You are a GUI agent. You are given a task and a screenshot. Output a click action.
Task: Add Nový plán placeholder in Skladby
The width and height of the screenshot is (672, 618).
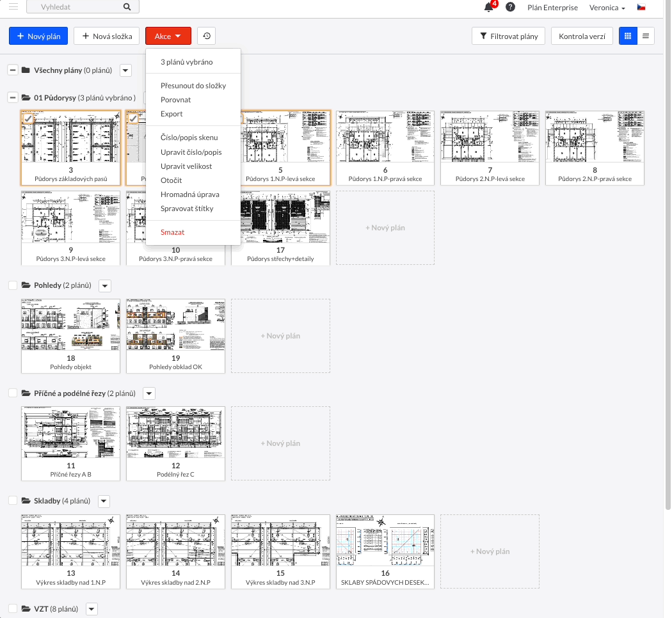click(490, 551)
